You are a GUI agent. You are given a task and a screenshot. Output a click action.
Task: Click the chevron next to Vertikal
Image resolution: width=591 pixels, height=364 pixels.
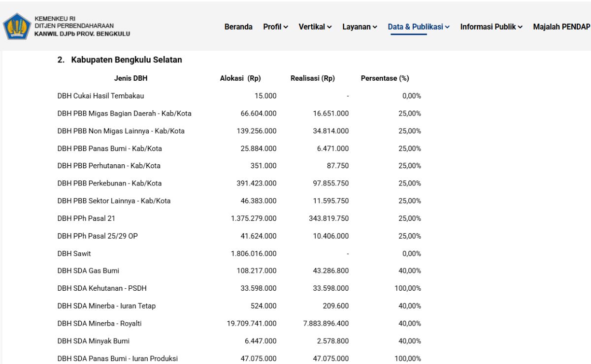coord(329,27)
